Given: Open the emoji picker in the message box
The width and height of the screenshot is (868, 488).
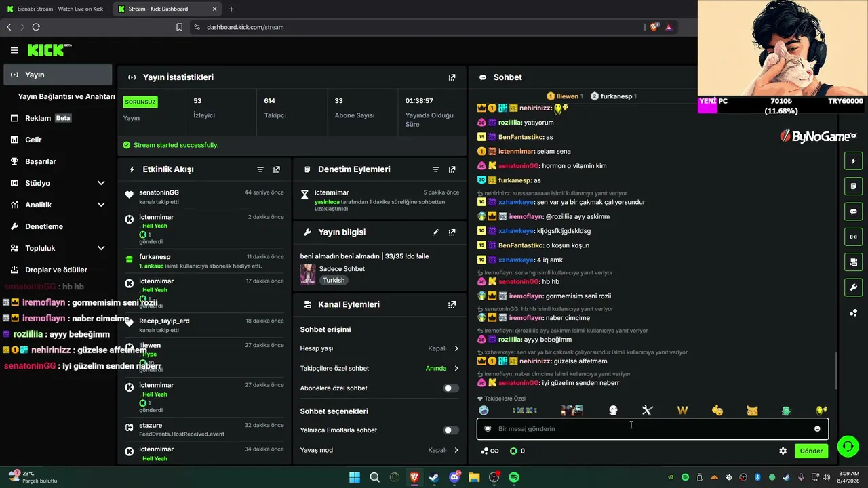Looking at the screenshot, I should click(817, 429).
